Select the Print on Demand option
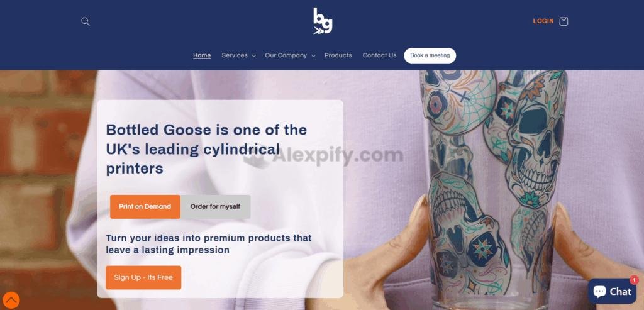The height and width of the screenshot is (310, 644). click(145, 206)
